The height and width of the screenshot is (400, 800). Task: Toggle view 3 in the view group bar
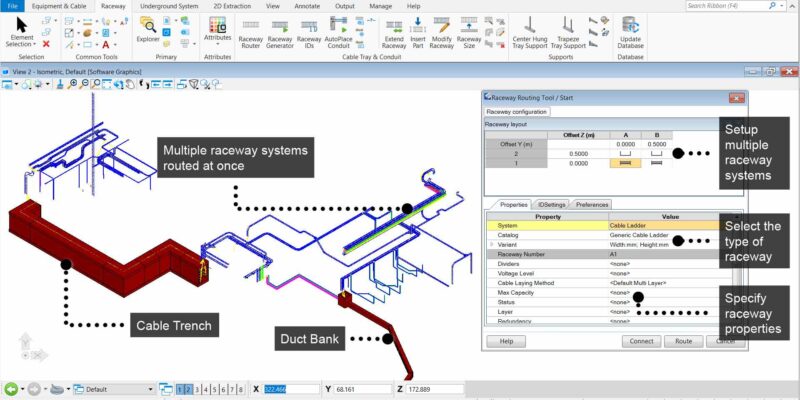click(196, 389)
